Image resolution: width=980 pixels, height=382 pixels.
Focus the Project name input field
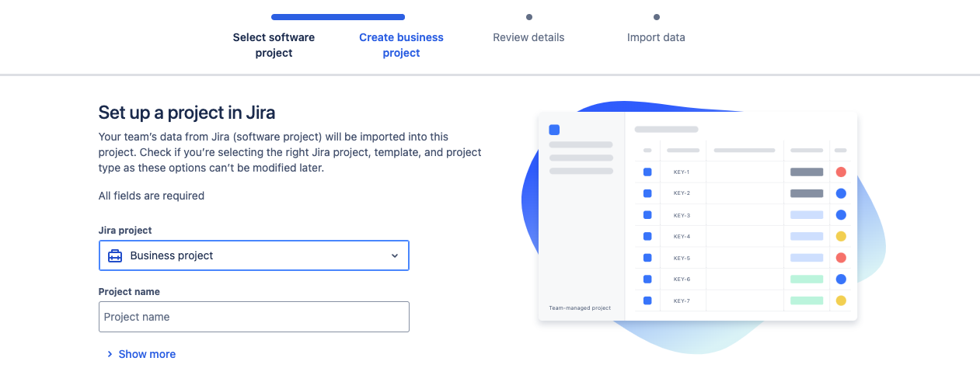click(253, 317)
